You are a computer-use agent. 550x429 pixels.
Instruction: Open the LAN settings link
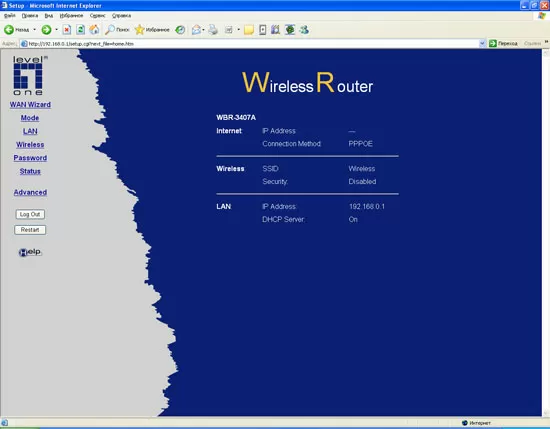[x=30, y=131]
